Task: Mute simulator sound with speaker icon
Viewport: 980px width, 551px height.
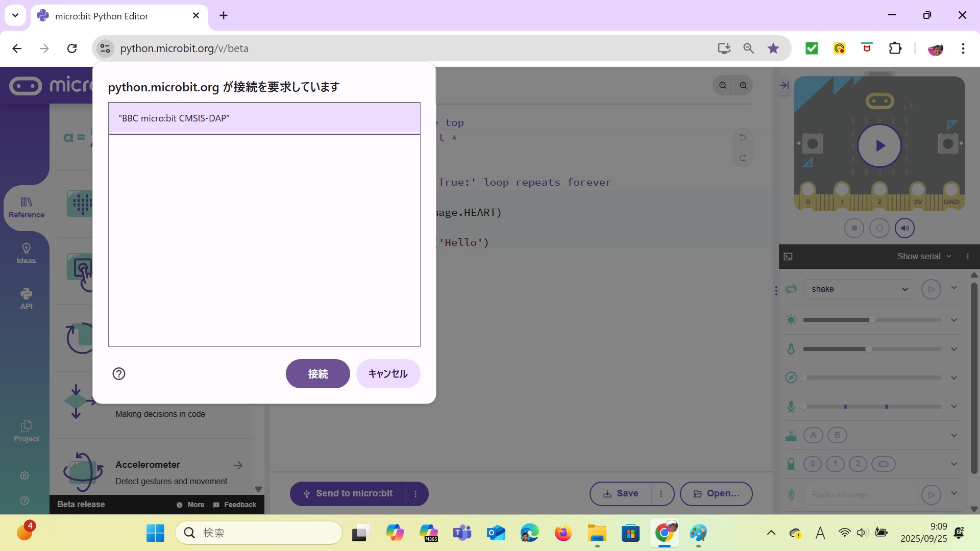Action: click(905, 228)
